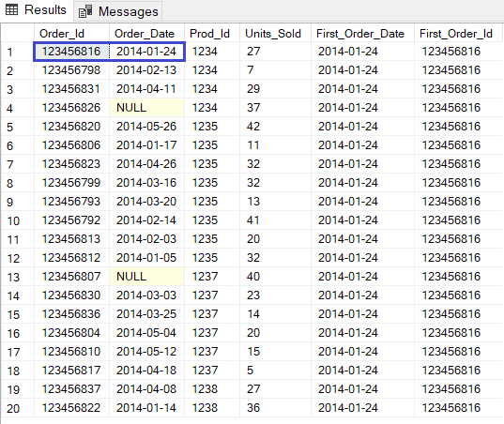Click Order_Id cell 123456837
This screenshot has height=424, width=504.
(x=71, y=389)
